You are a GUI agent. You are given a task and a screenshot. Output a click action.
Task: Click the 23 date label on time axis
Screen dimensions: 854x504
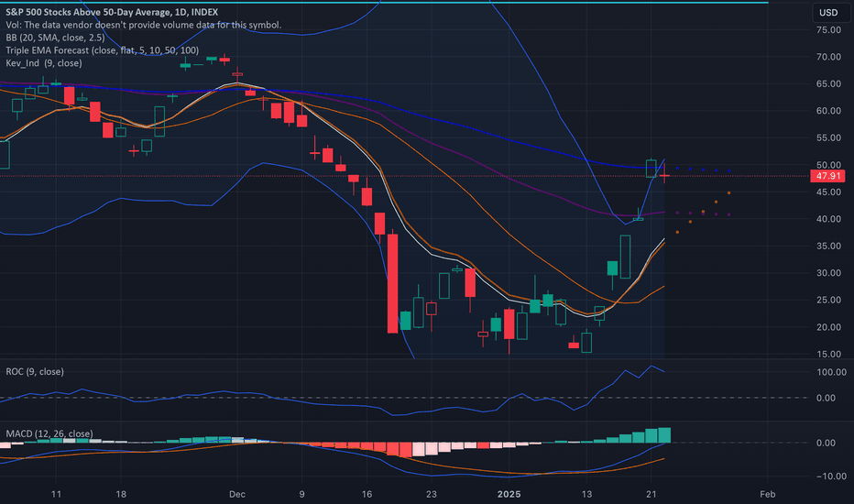click(432, 494)
